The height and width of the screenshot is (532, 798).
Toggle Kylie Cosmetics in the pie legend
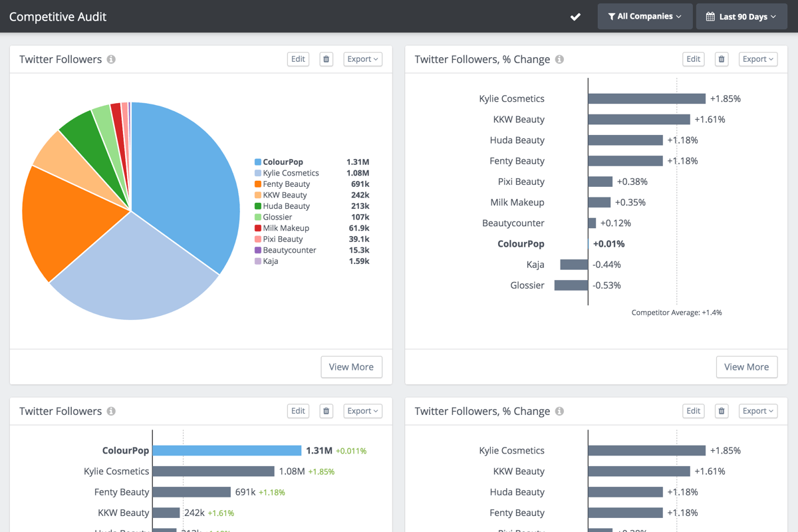(x=291, y=173)
